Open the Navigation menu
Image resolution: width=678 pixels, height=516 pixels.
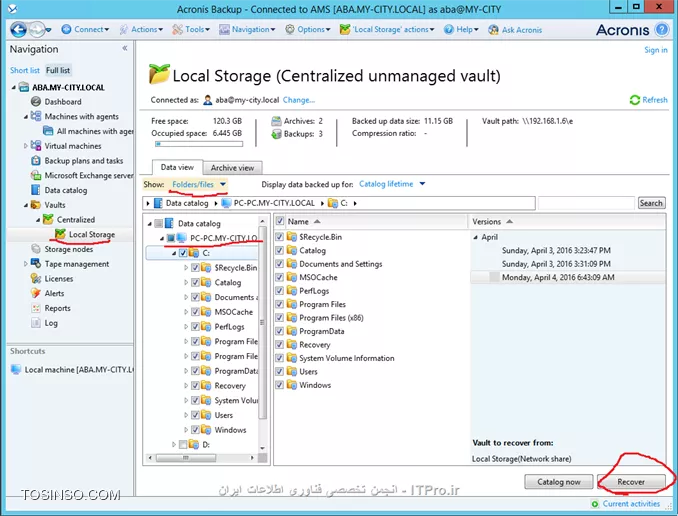247,29
